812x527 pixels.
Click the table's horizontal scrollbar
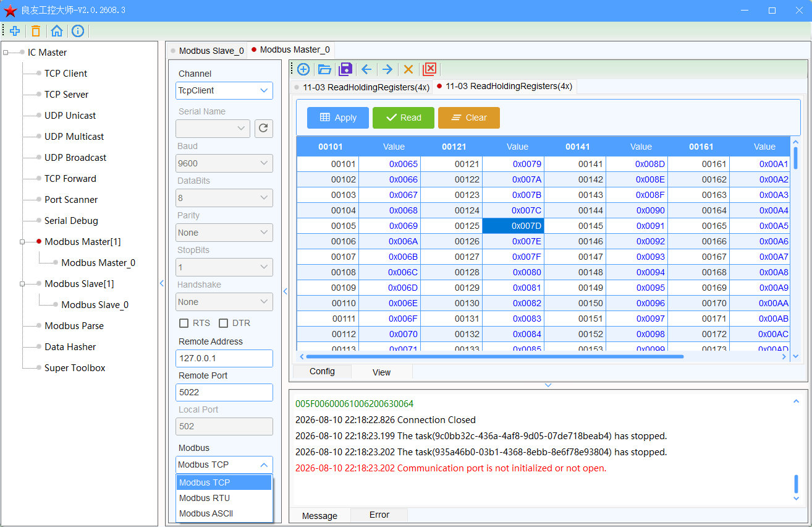click(x=494, y=356)
